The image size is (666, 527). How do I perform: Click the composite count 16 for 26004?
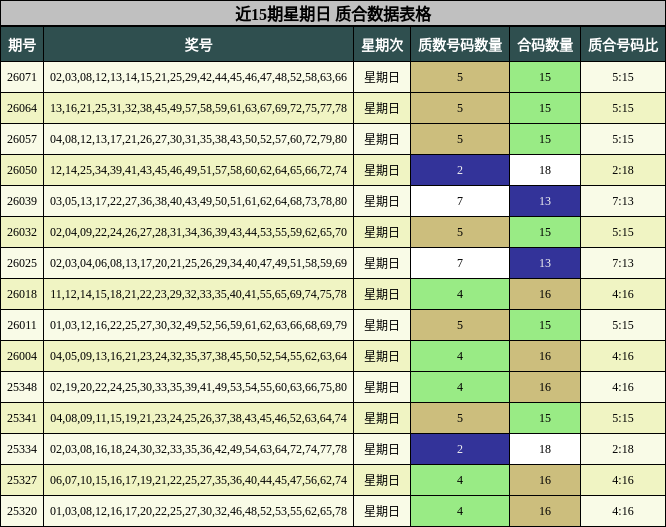[x=545, y=356]
